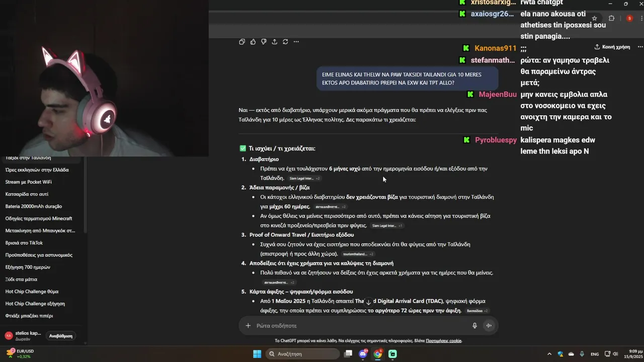Screen dimensions: 644x362
Task: Open the Προτιμήσεις cookie link
Action: click(444, 341)
